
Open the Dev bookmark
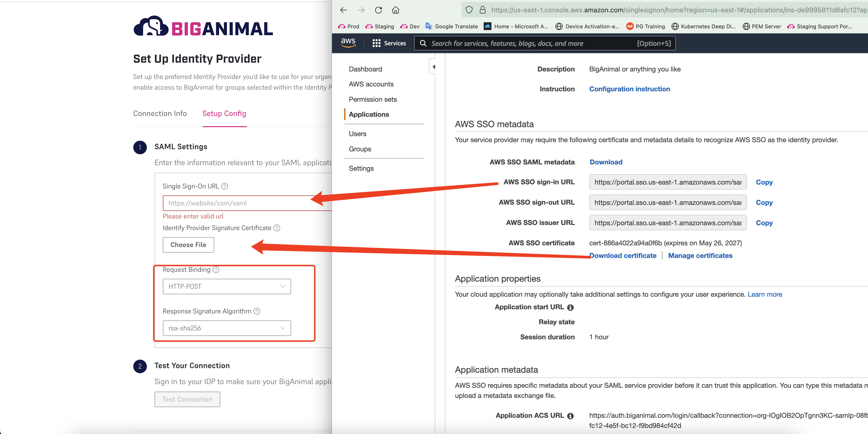click(409, 26)
